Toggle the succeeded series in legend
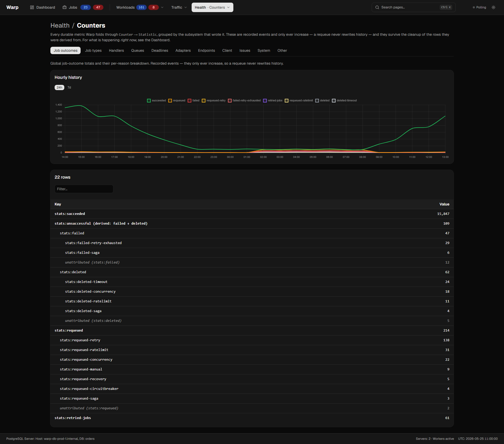 [156, 101]
